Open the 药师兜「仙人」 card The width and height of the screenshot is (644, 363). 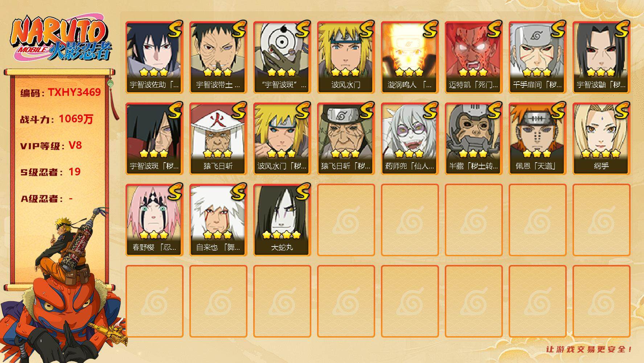[x=410, y=139]
